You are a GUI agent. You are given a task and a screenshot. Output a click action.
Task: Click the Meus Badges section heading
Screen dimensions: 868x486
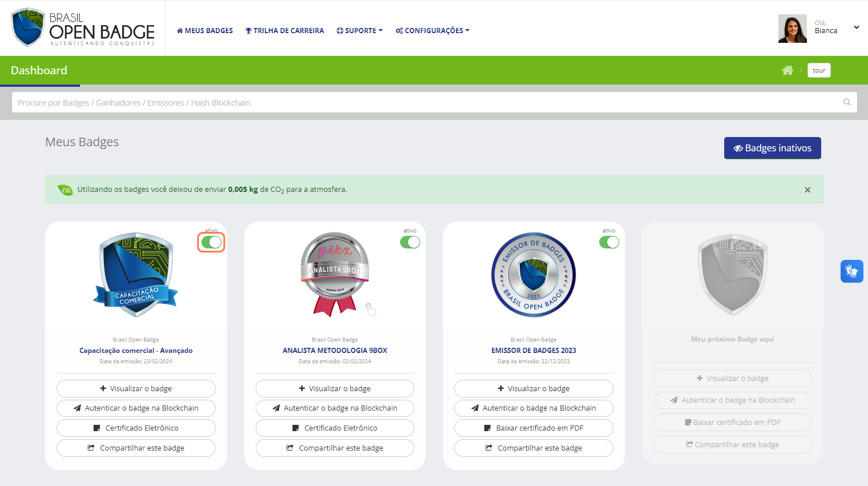(82, 142)
